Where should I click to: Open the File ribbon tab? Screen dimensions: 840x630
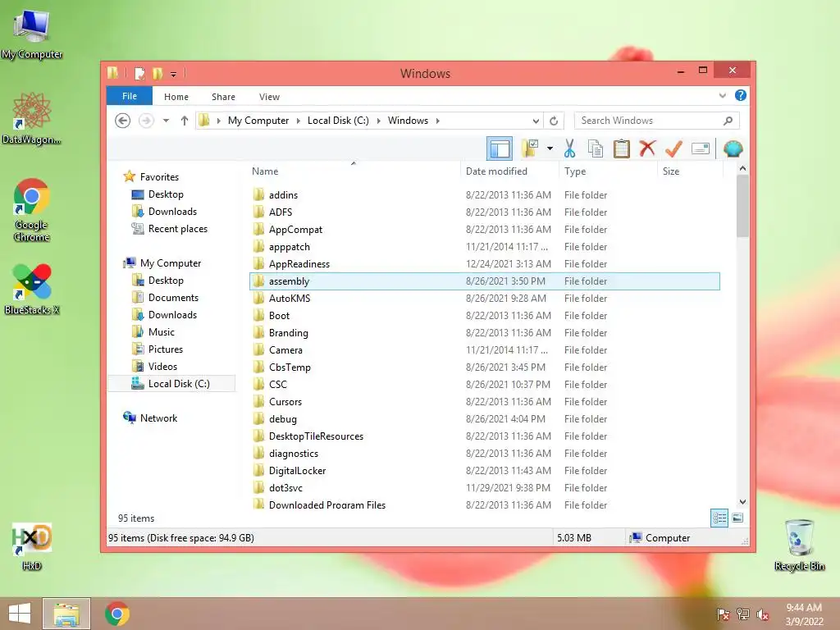130,96
